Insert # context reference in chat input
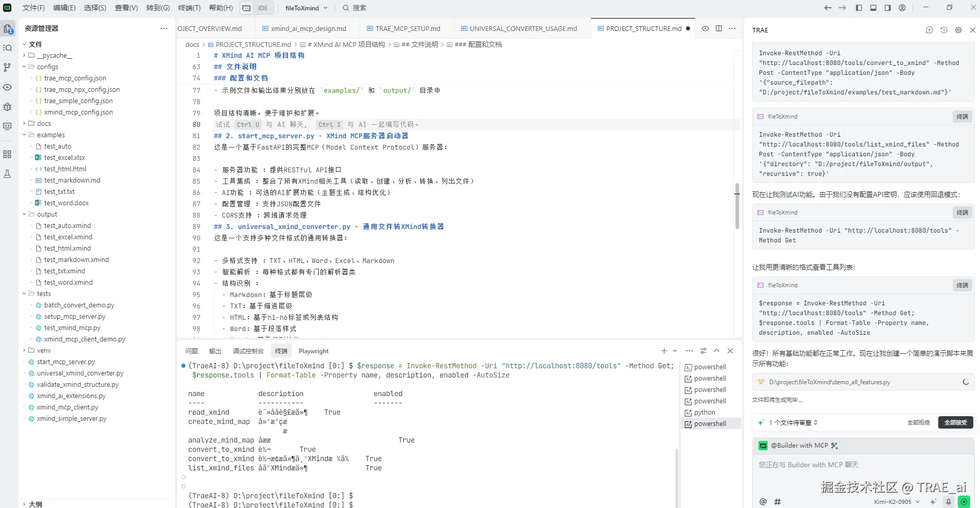 point(778,501)
